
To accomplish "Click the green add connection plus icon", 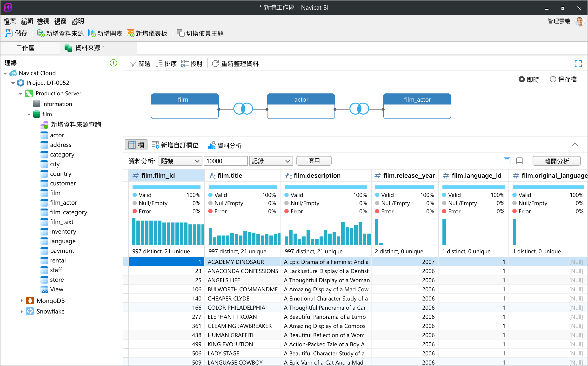I will [x=114, y=63].
